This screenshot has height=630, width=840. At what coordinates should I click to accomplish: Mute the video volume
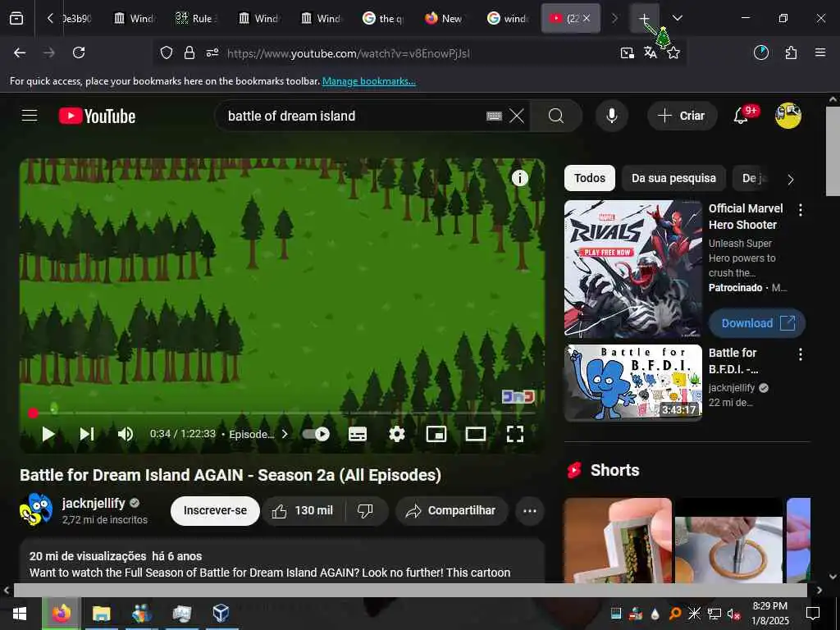click(x=126, y=434)
